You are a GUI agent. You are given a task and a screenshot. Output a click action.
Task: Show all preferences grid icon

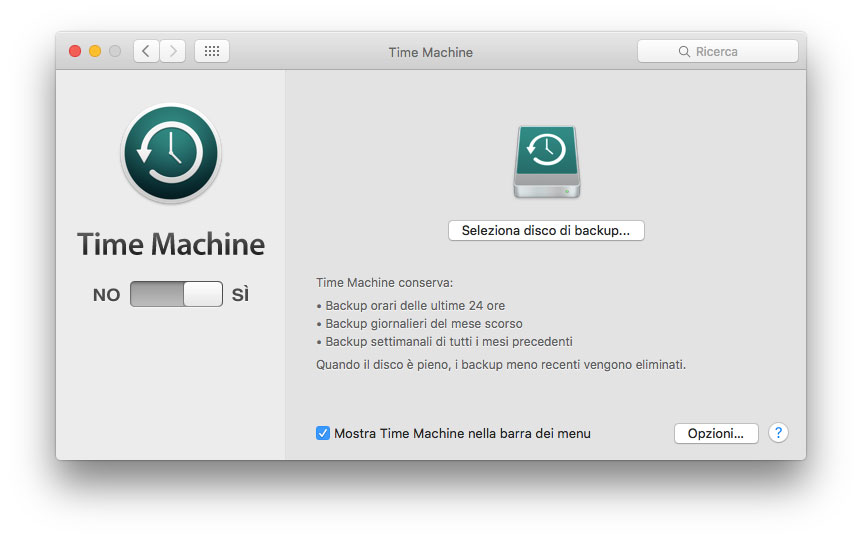point(212,51)
